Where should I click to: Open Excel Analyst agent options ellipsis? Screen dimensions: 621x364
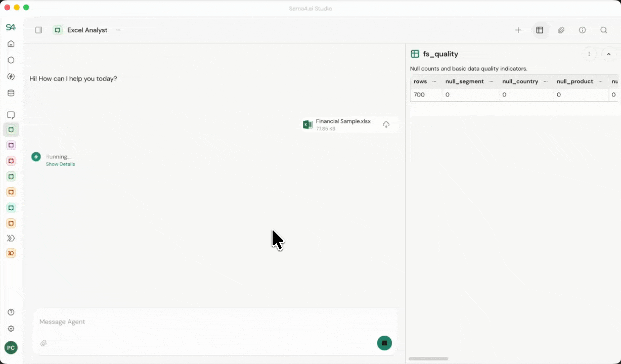click(118, 30)
